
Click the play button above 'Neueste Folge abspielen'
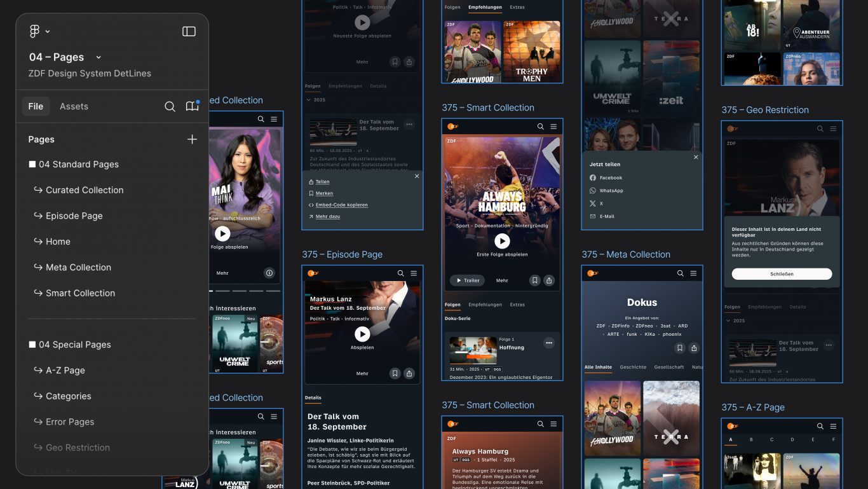362,23
